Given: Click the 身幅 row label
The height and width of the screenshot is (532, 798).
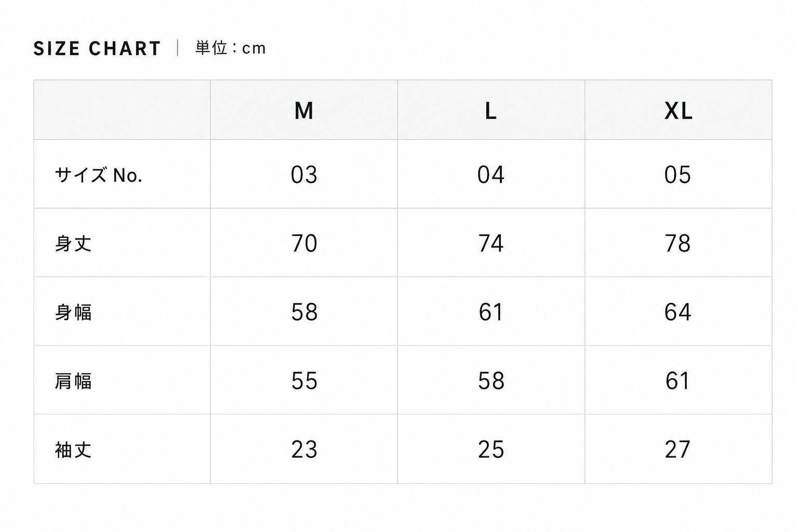Looking at the screenshot, I should click(x=73, y=312).
